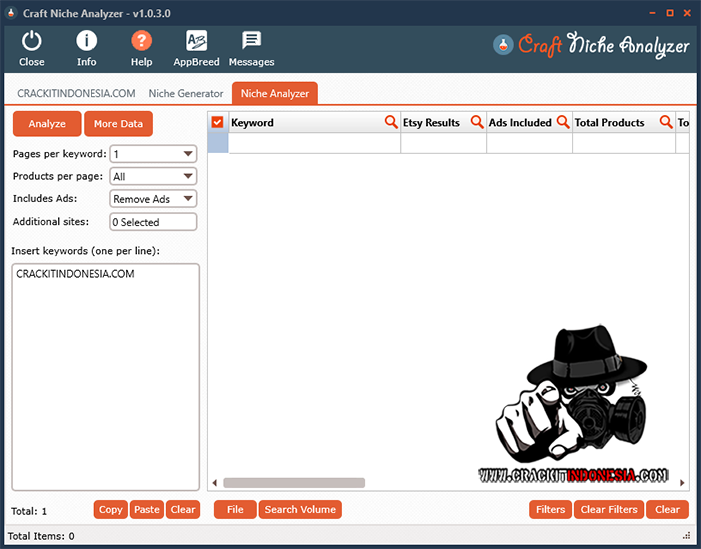Open Help question mark icon
This screenshot has width=701, height=549.
click(x=142, y=41)
